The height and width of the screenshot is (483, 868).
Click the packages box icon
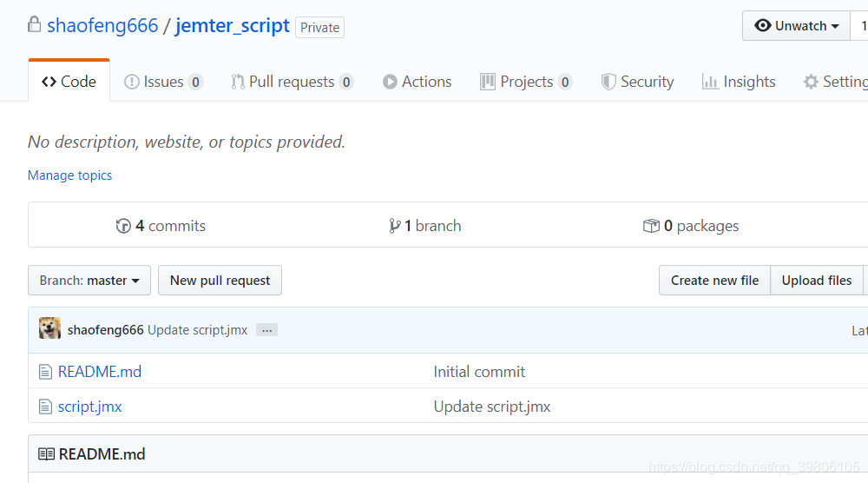click(651, 226)
